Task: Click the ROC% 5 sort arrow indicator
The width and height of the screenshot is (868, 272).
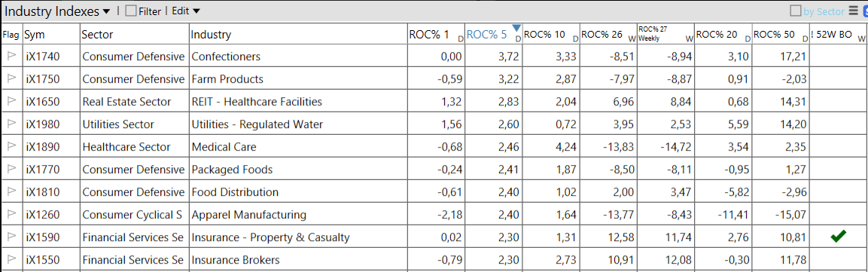Action: (516, 28)
